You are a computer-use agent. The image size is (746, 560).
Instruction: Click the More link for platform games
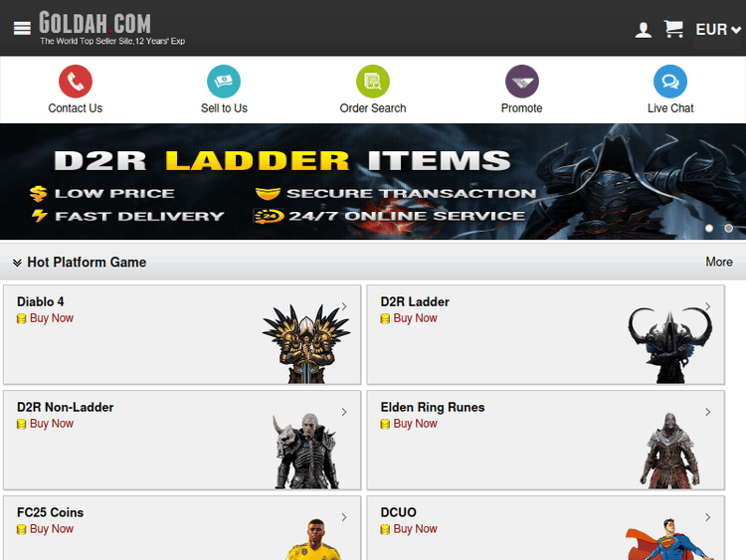click(719, 262)
